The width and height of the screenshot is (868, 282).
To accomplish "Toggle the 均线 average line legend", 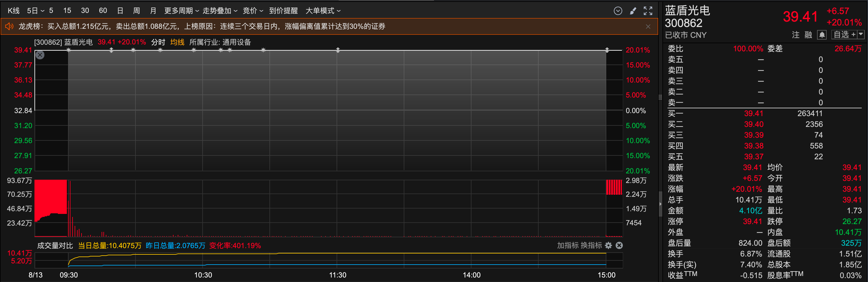I will point(177,42).
